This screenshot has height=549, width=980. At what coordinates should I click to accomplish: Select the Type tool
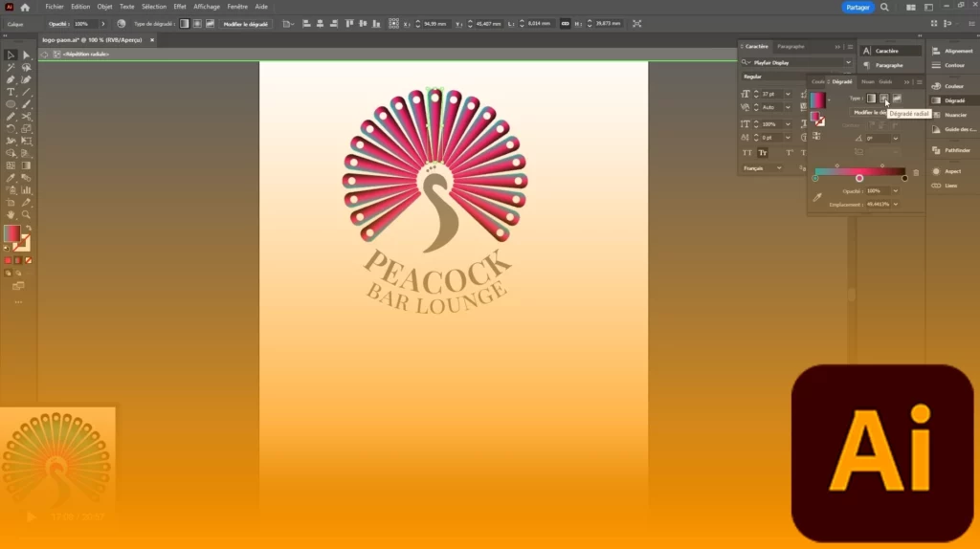coord(11,93)
